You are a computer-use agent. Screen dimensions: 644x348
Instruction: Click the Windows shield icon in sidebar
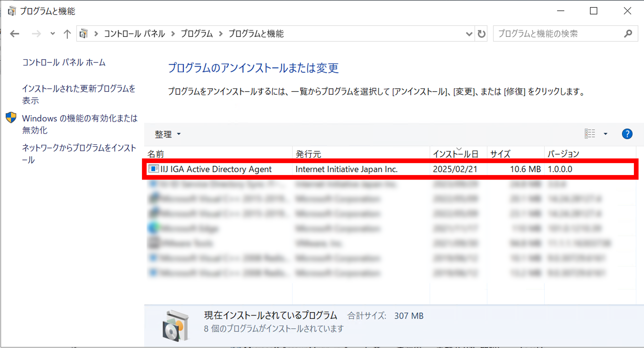pyautogui.click(x=11, y=118)
